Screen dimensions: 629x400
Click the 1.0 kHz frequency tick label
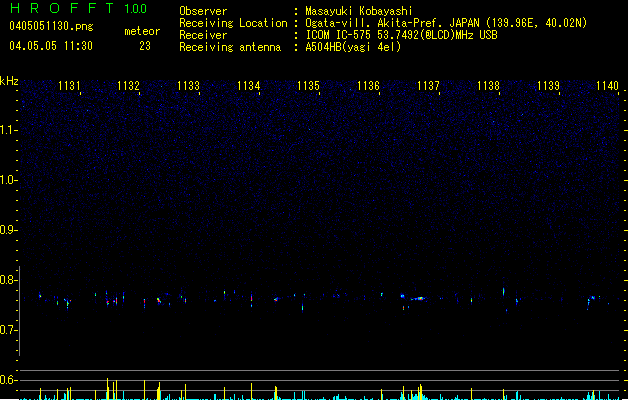coord(7,180)
